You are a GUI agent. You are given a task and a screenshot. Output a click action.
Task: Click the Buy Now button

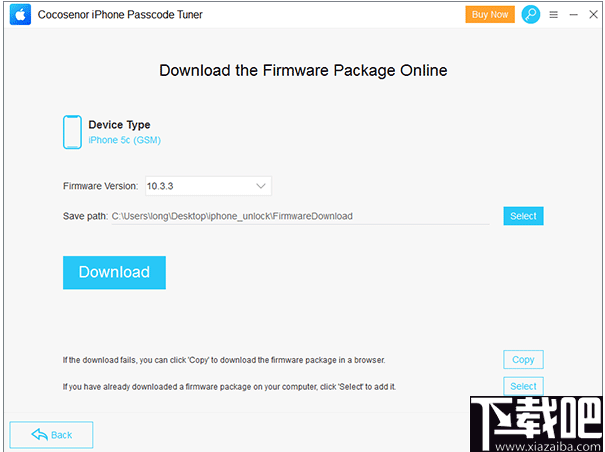tap(490, 15)
